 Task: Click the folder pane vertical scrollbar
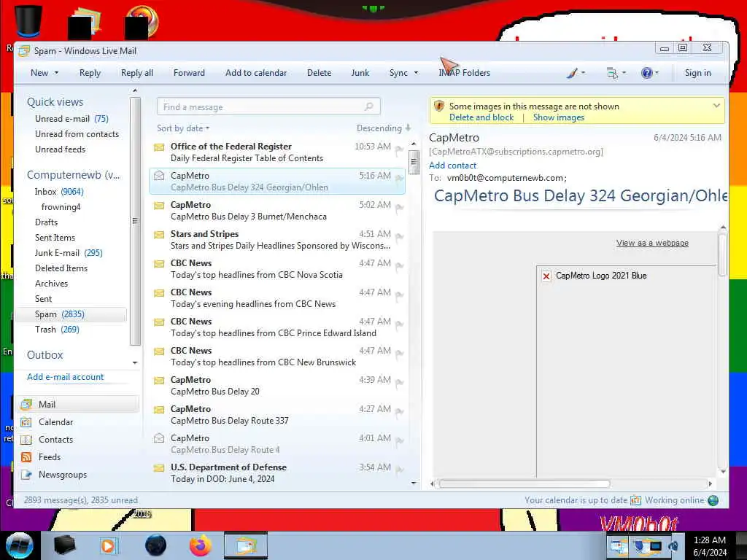(x=135, y=221)
